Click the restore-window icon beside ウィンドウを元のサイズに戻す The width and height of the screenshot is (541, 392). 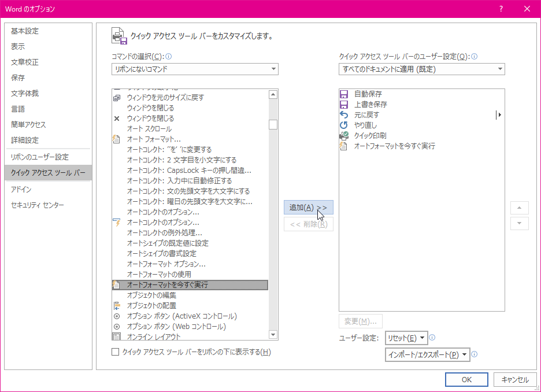(117, 98)
